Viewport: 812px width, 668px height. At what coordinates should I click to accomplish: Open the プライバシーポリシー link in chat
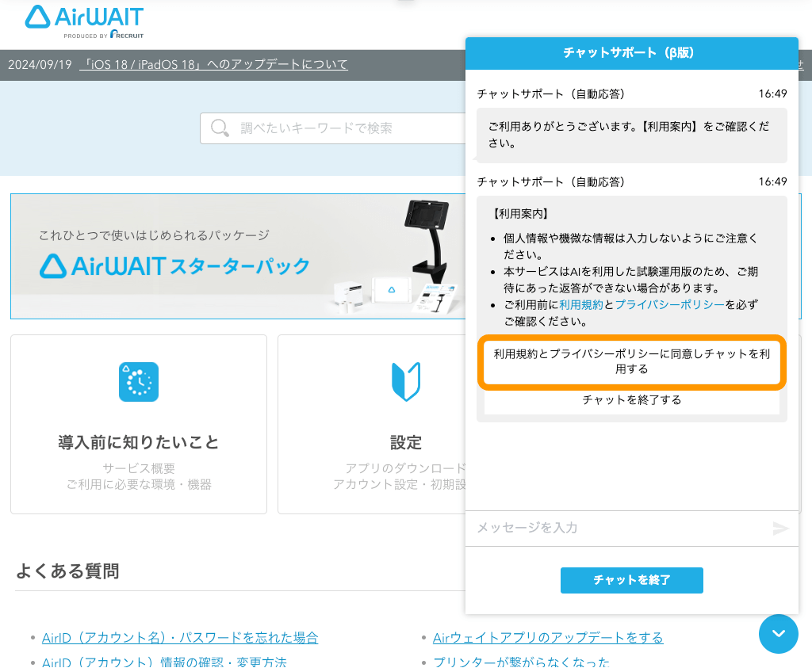(x=669, y=305)
